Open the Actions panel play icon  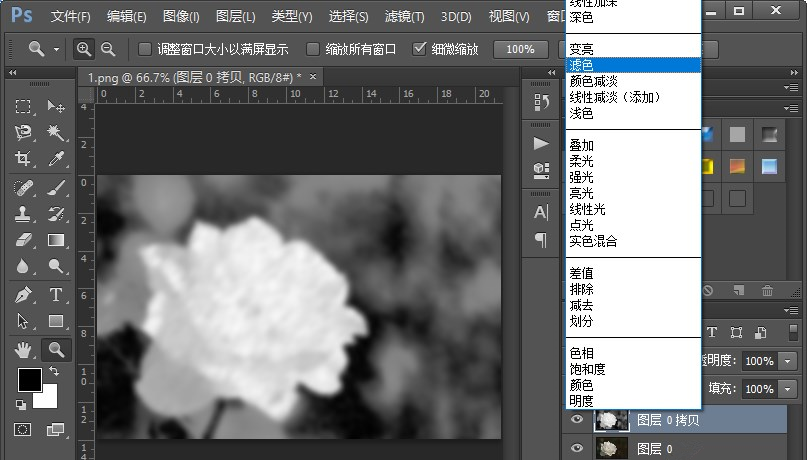[x=541, y=144]
